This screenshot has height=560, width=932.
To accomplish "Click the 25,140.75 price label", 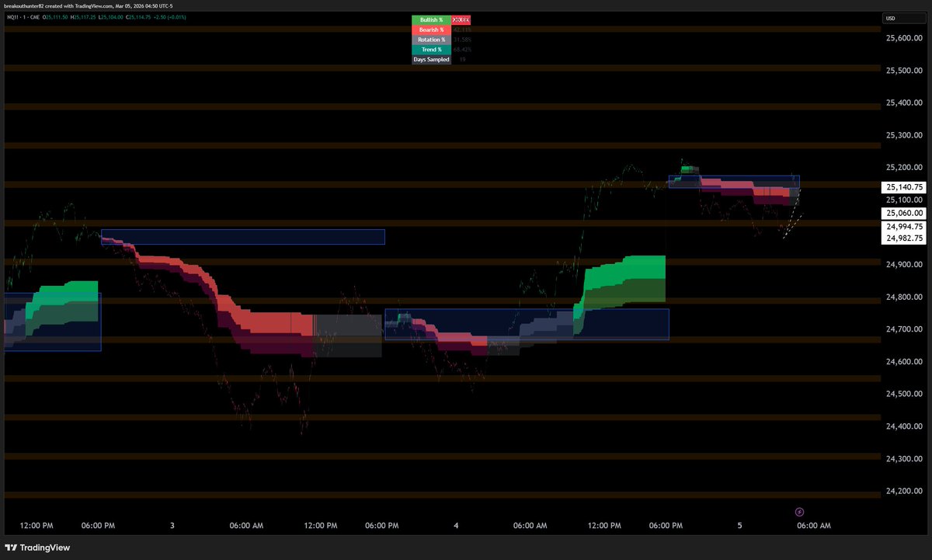I will click(904, 187).
